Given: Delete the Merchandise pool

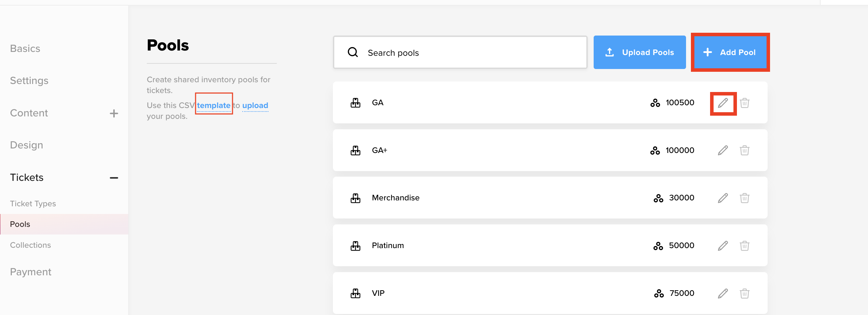Looking at the screenshot, I should 745,198.
